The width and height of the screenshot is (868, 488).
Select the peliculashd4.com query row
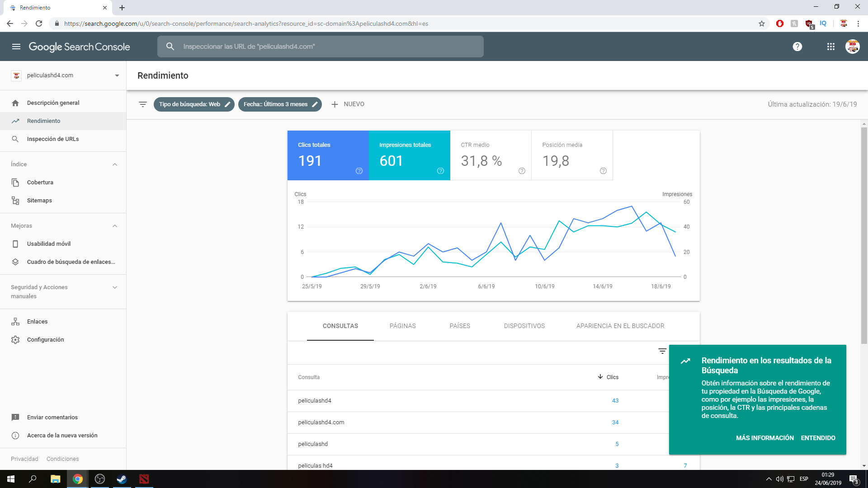pos(478,422)
